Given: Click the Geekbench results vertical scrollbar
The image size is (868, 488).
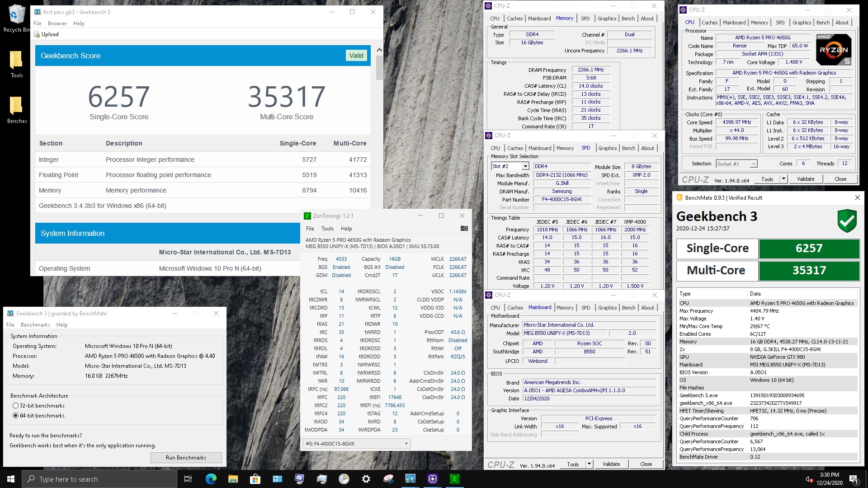Looking at the screenshot, I should tap(379, 68).
